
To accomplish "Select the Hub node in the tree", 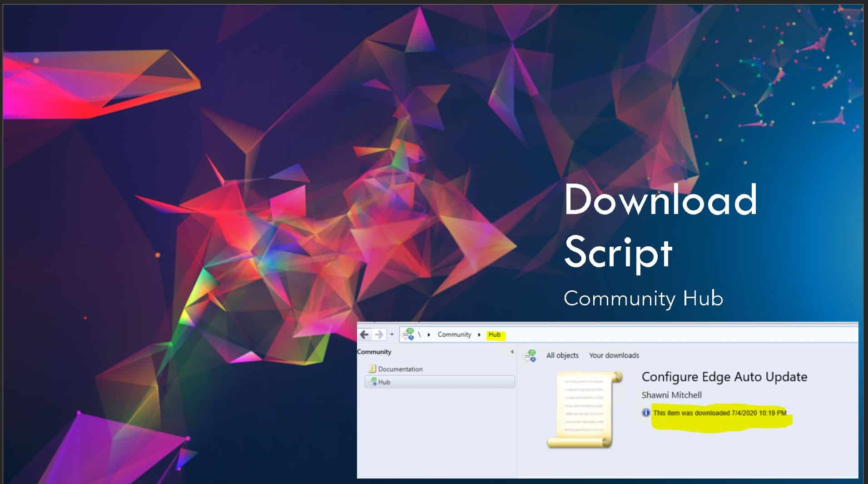I will 384,382.
